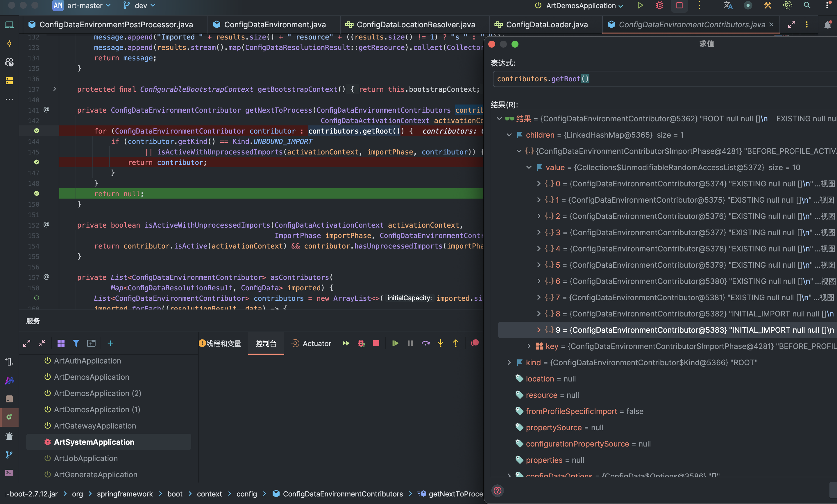This screenshot has width=837, height=504.
Task: Click the Step Into arrow icon
Action: click(x=440, y=343)
